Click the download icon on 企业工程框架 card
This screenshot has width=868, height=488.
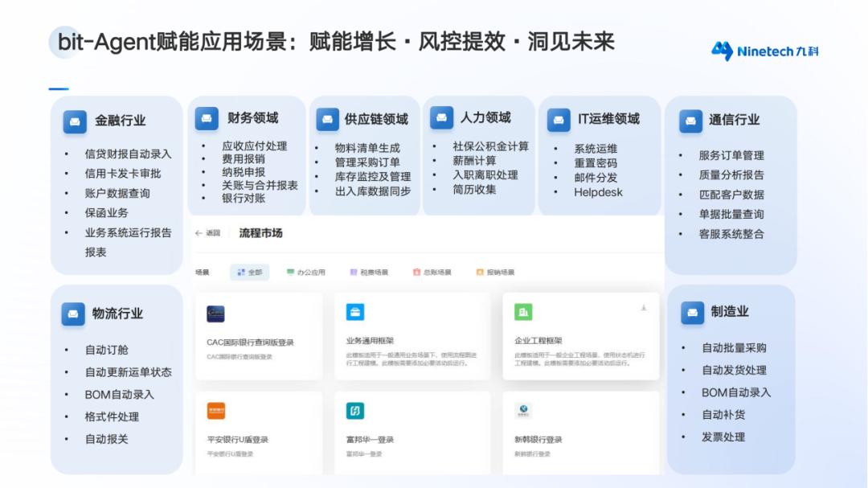click(x=644, y=307)
